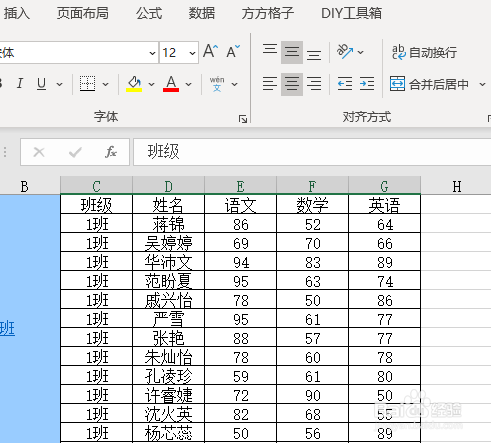The image size is (491, 443).
Task: Toggle underline formatting
Action: (41, 83)
